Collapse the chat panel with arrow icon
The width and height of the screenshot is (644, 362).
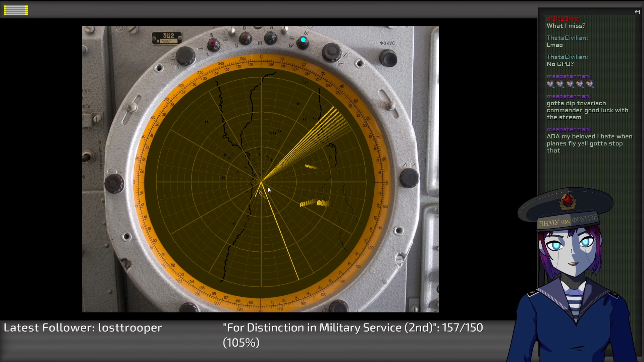tap(637, 12)
